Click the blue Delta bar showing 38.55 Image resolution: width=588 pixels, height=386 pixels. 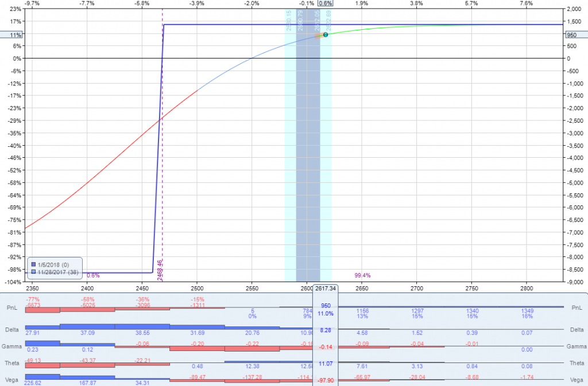click(x=142, y=326)
